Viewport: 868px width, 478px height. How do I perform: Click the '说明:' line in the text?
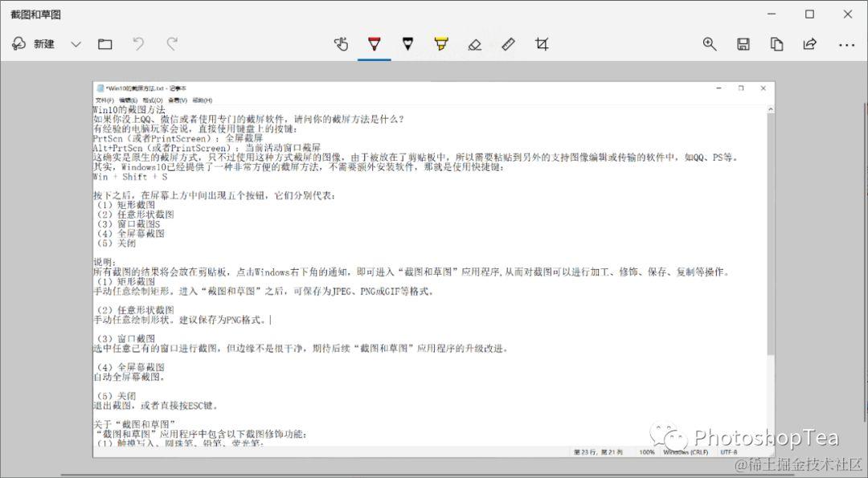104,262
